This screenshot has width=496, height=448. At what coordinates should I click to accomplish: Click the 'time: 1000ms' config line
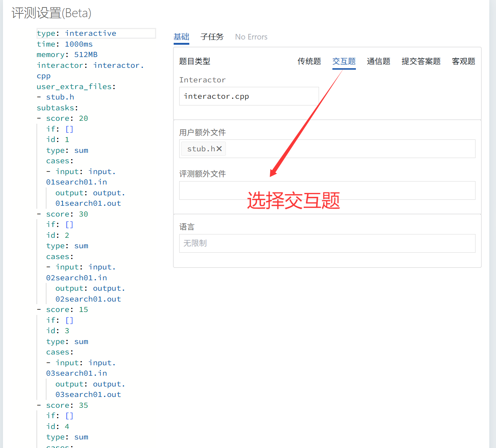(x=65, y=44)
